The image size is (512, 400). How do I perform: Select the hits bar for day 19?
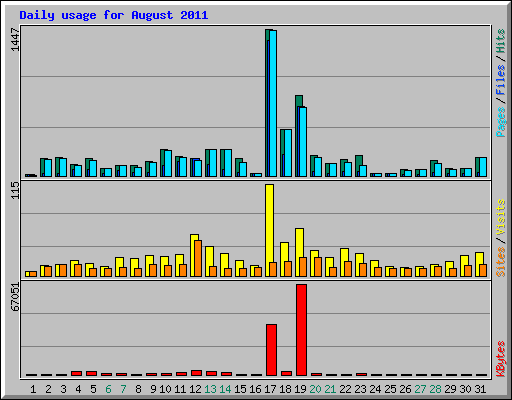click(x=299, y=136)
